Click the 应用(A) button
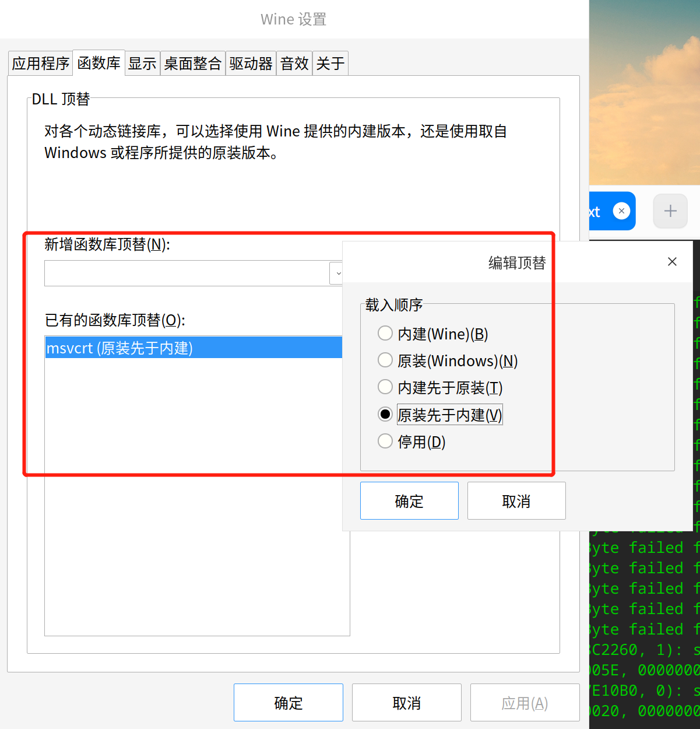 (525, 702)
